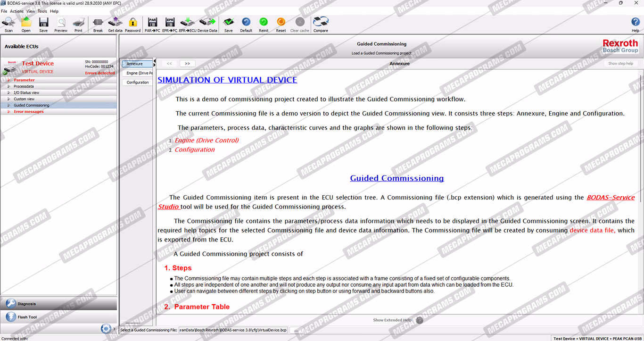
Task: Click the forward >> step button
Action: click(187, 64)
